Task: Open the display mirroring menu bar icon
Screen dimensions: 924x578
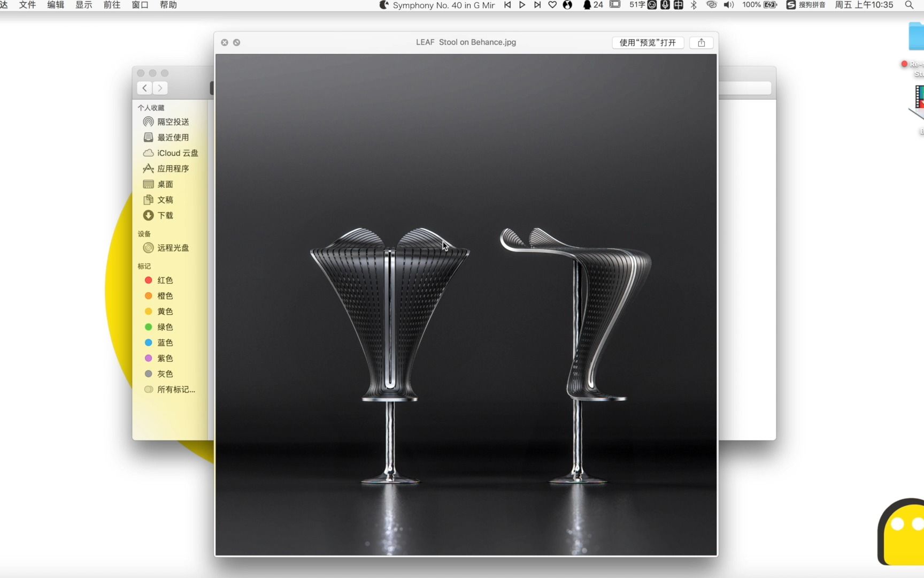Action: tap(615, 5)
